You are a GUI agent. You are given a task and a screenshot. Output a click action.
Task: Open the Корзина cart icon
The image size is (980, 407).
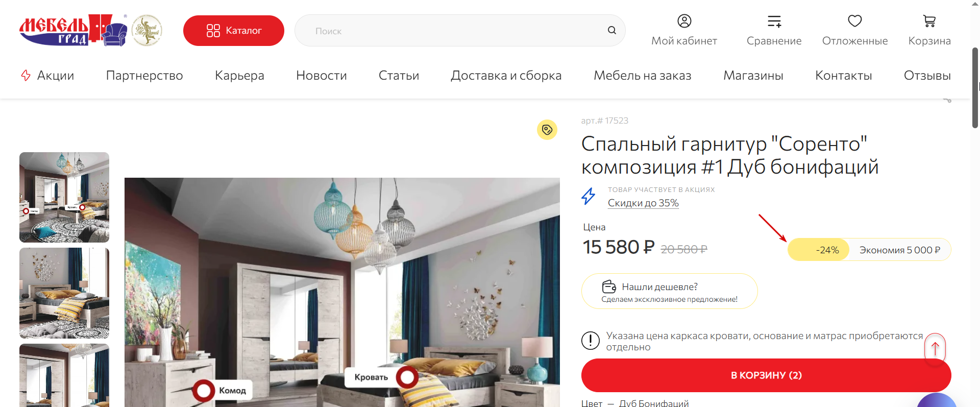[929, 21]
